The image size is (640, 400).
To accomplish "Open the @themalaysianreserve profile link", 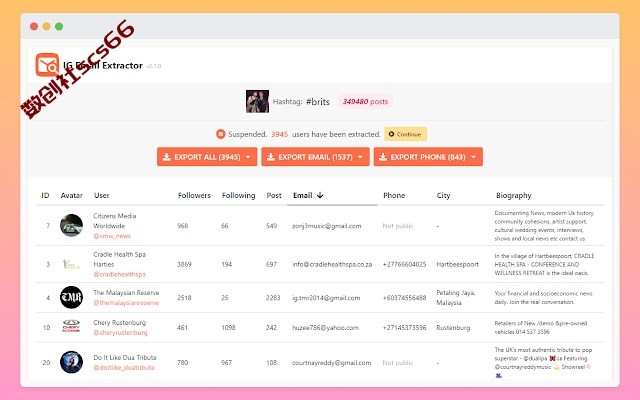I will [126, 303].
